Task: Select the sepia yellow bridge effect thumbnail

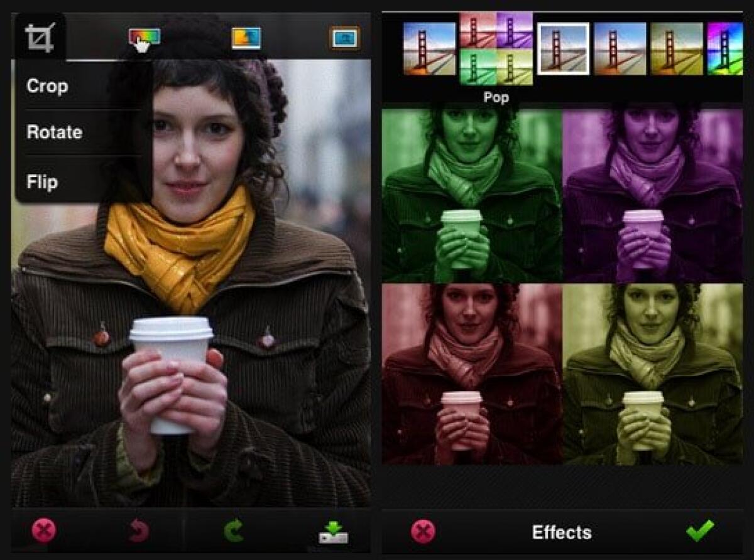Action: pyautogui.click(x=677, y=48)
